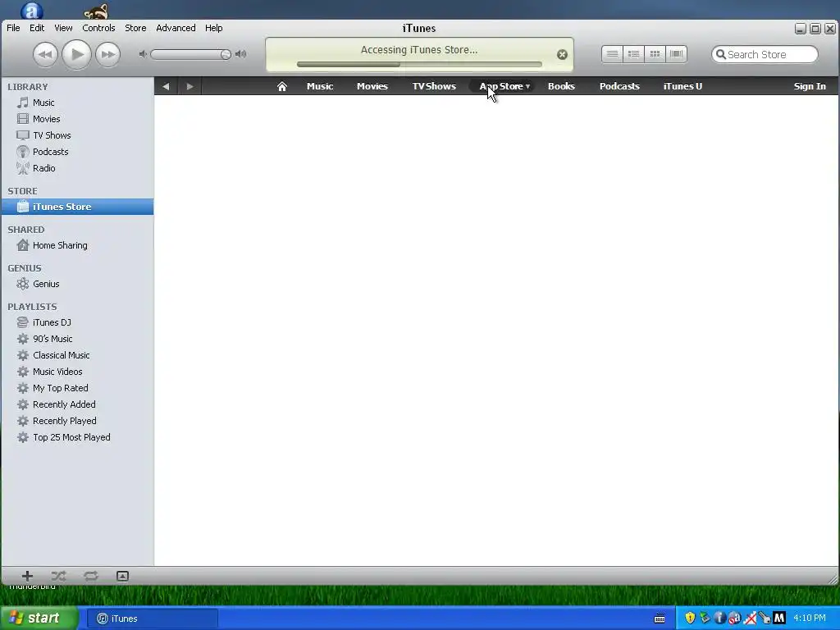Click the add playlist plus button
840x630 pixels.
click(x=27, y=576)
